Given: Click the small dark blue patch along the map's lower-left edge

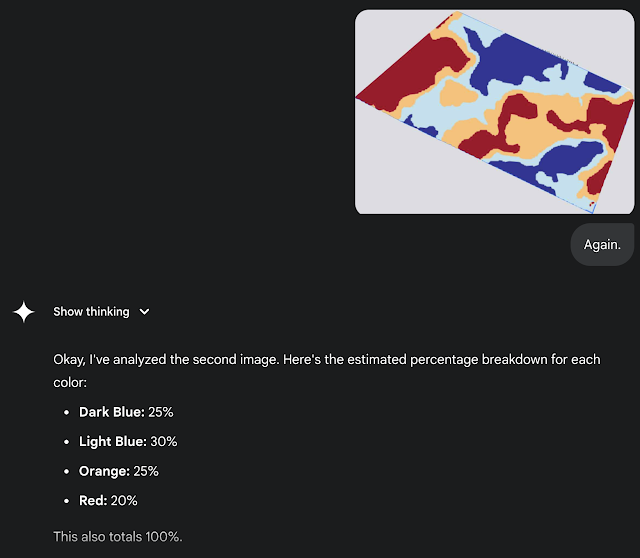Looking at the screenshot, I should pos(420,128).
